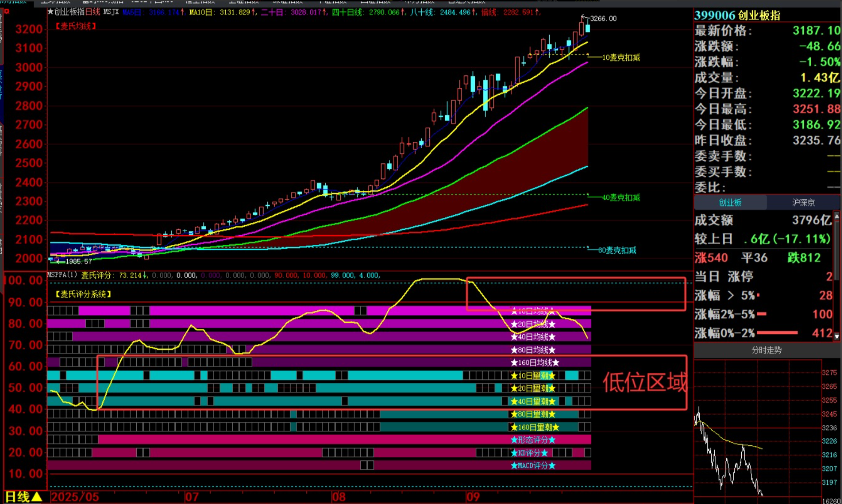
Task: Click the ★40日量潮★ row label
Action: (x=533, y=402)
